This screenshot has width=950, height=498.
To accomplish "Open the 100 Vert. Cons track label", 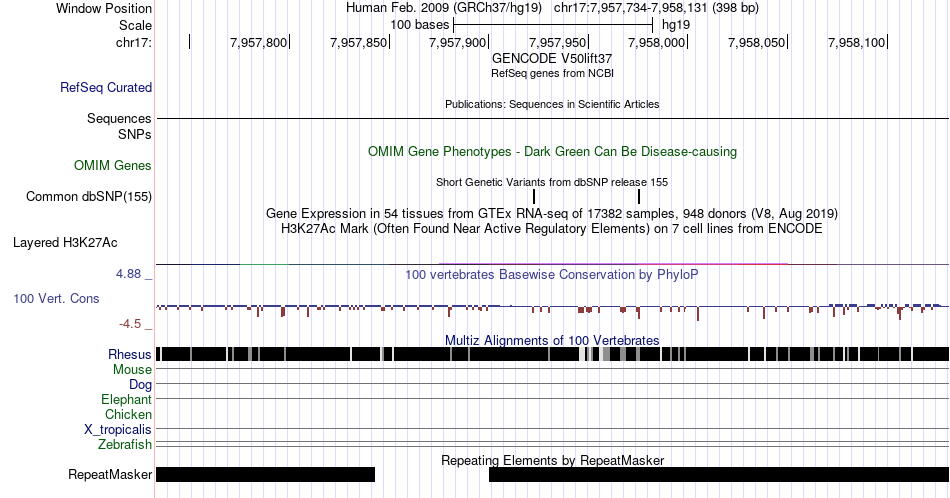I will [56, 298].
